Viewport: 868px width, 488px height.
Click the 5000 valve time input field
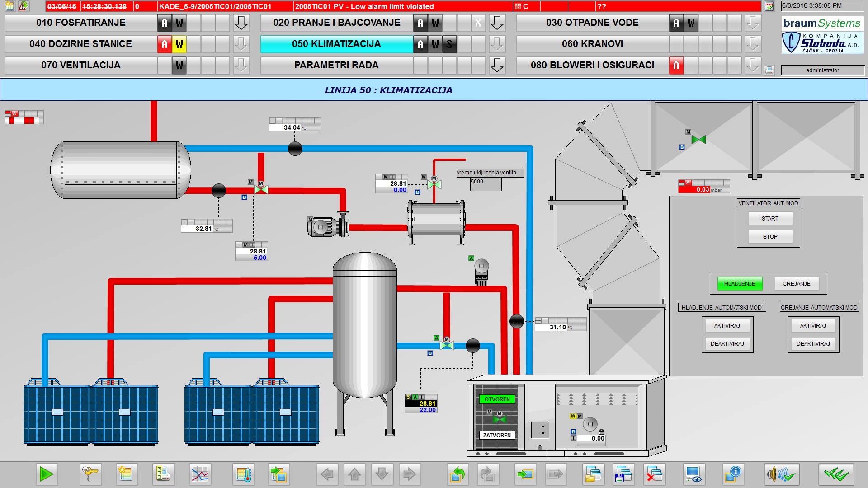(486, 184)
